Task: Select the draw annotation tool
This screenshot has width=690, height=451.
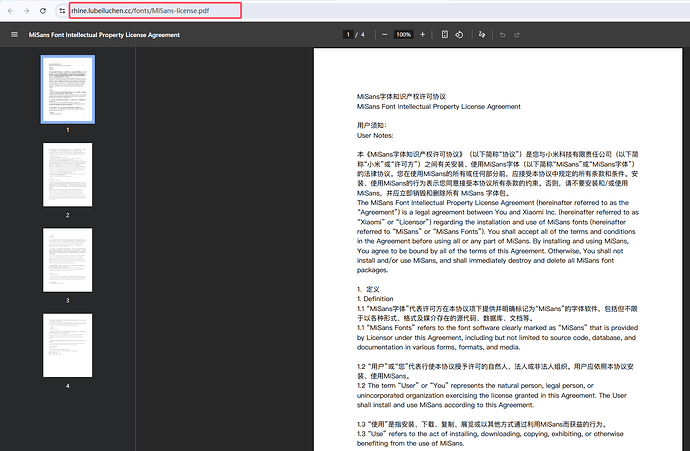Action: (482, 34)
